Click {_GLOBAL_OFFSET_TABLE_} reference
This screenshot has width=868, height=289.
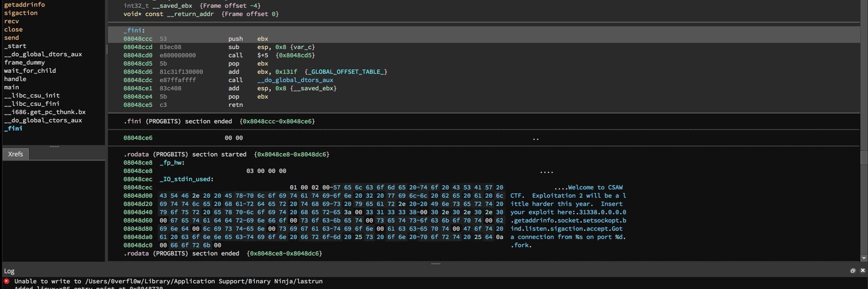coord(345,72)
